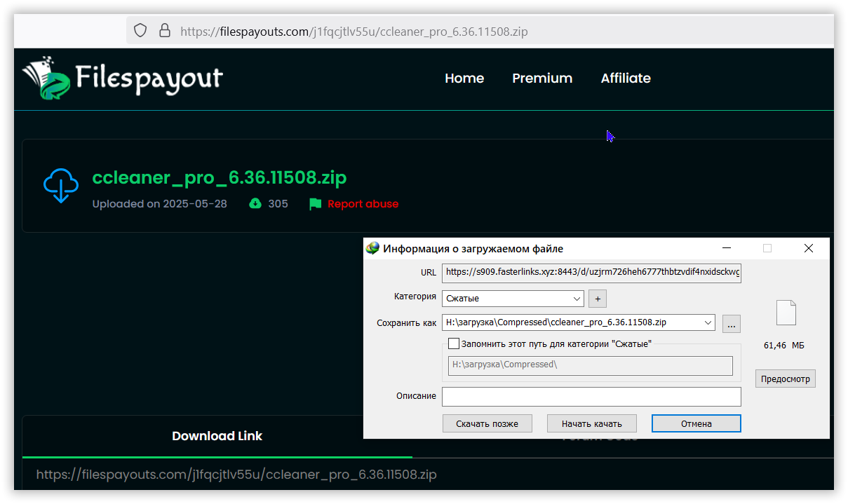This screenshot has height=504, width=848.
Task: Add new category with plus button
Action: (598, 299)
